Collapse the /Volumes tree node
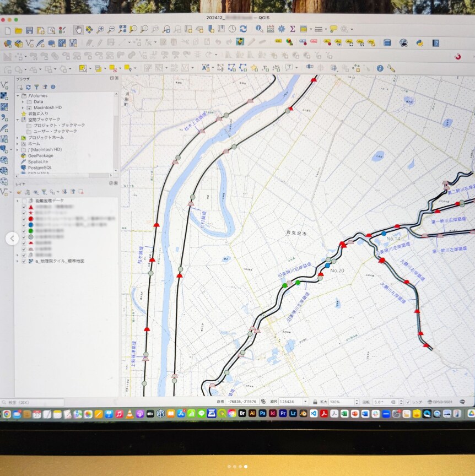The height and width of the screenshot is (476, 475). click(x=18, y=96)
